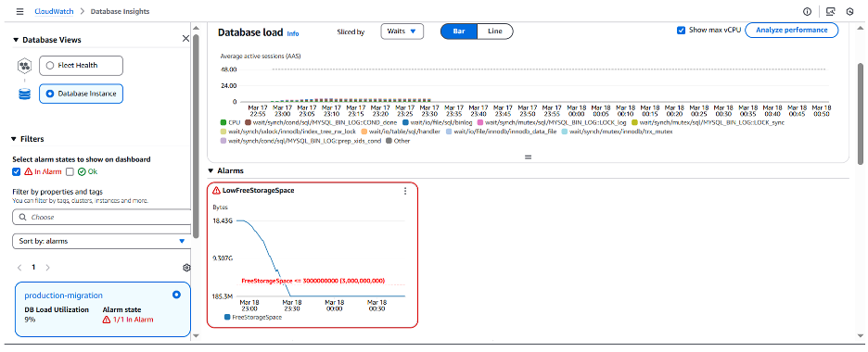Switch the chart to Line view
This screenshot has width=868, height=352.
(495, 31)
